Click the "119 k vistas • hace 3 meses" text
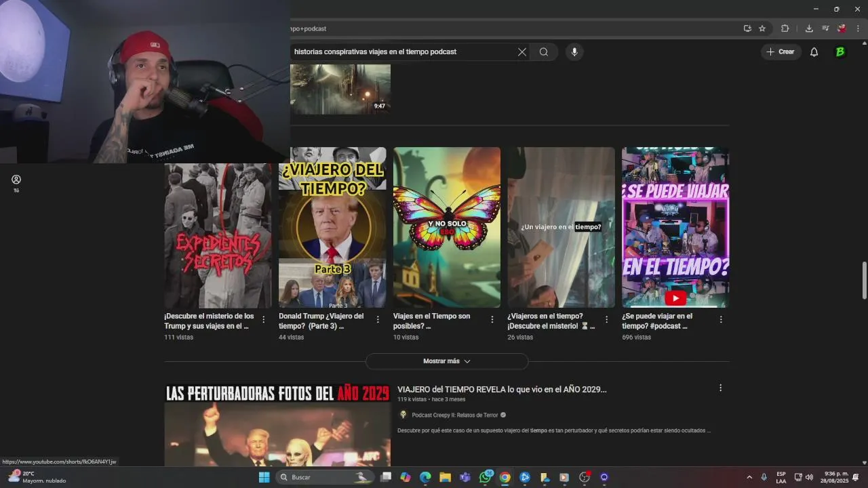The width and height of the screenshot is (868, 488). pos(430,400)
